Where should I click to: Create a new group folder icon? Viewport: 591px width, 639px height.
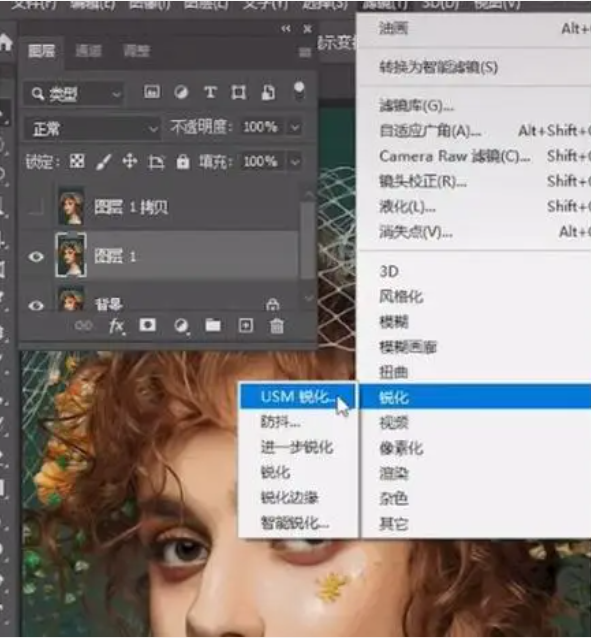pyautogui.click(x=213, y=326)
